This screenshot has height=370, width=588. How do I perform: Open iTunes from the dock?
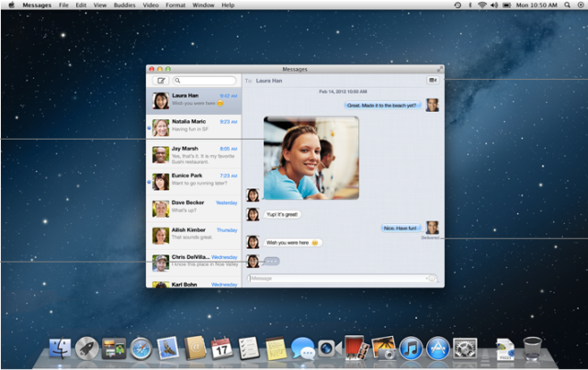410,348
